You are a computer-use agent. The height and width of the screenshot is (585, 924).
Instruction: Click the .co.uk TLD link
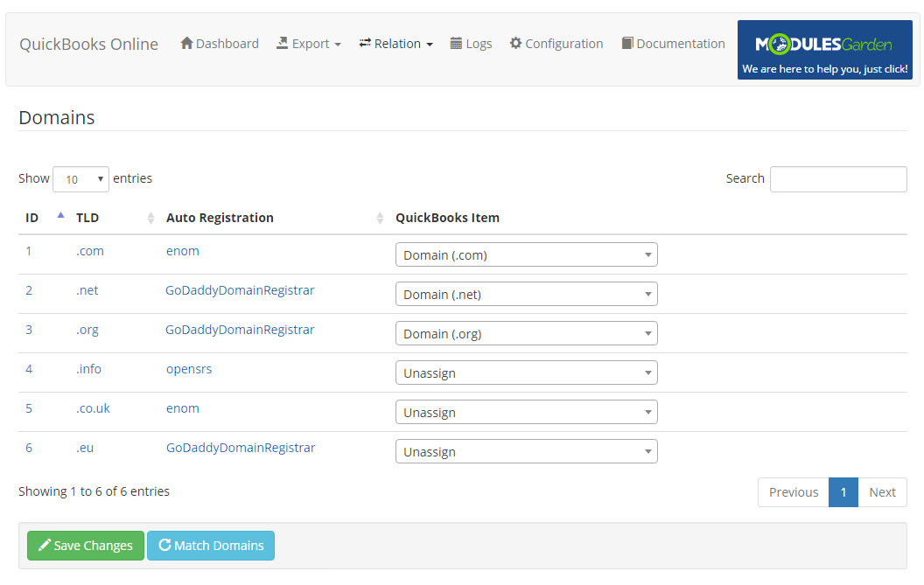coord(93,408)
